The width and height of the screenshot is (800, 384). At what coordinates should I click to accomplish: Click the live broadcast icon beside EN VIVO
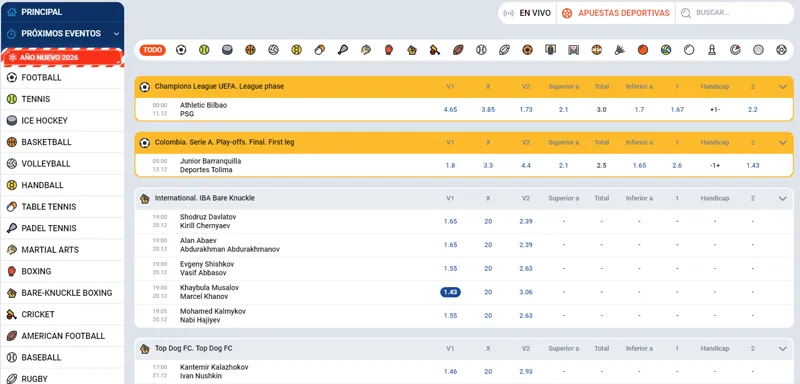click(x=509, y=13)
